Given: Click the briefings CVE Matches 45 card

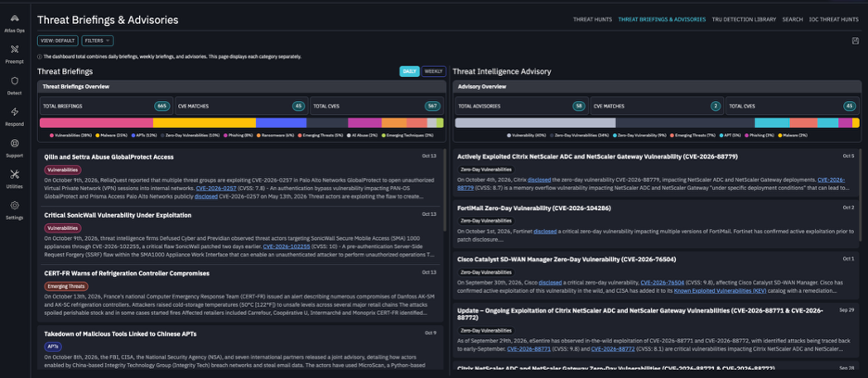Looking at the screenshot, I should [x=241, y=106].
